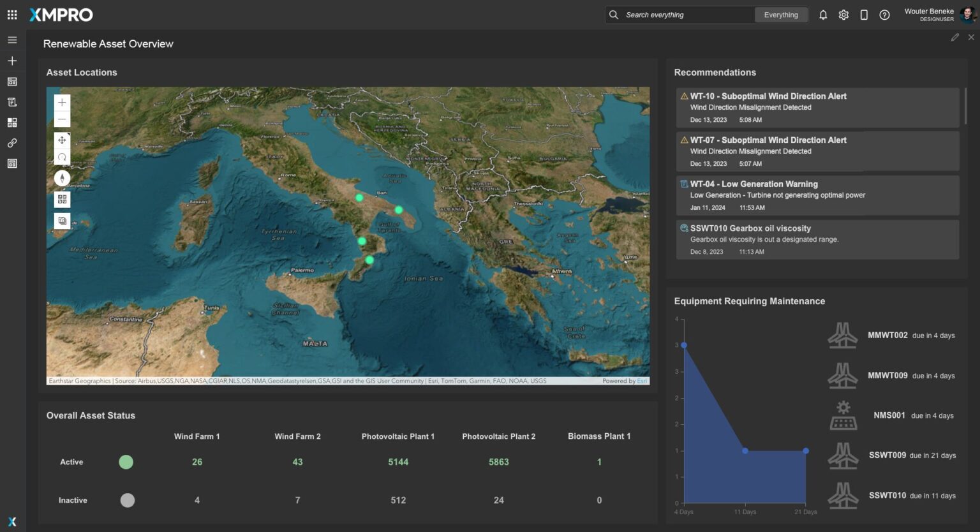Expand the hamburger navigation menu
The width and height of the screenshot is (980, 532).
point(12,40)
